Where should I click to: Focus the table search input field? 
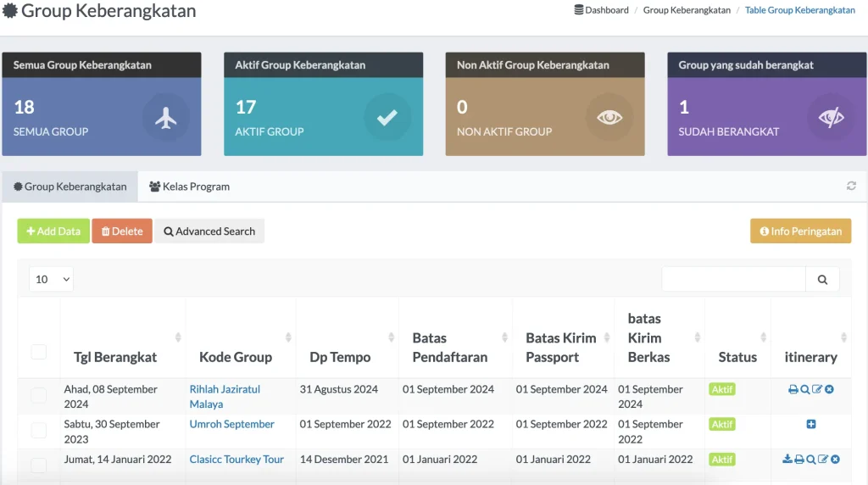click(x=733, y=279)
